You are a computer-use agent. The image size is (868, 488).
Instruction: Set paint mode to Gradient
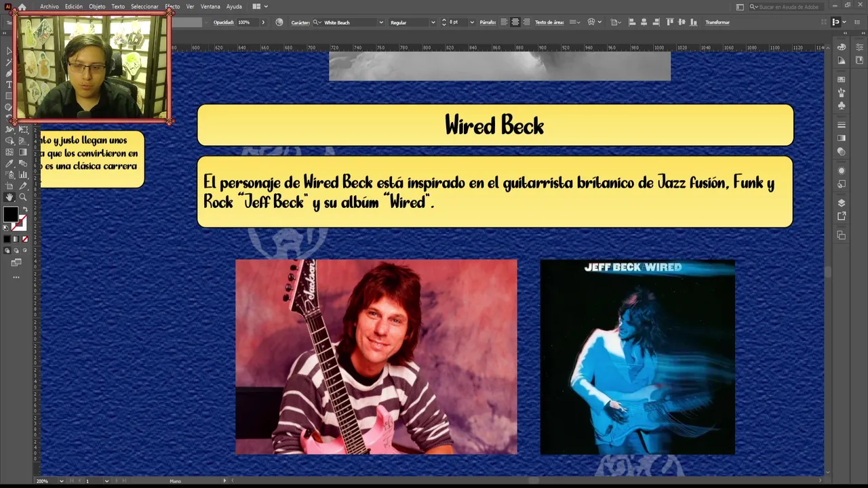click(x=16, y=239)
